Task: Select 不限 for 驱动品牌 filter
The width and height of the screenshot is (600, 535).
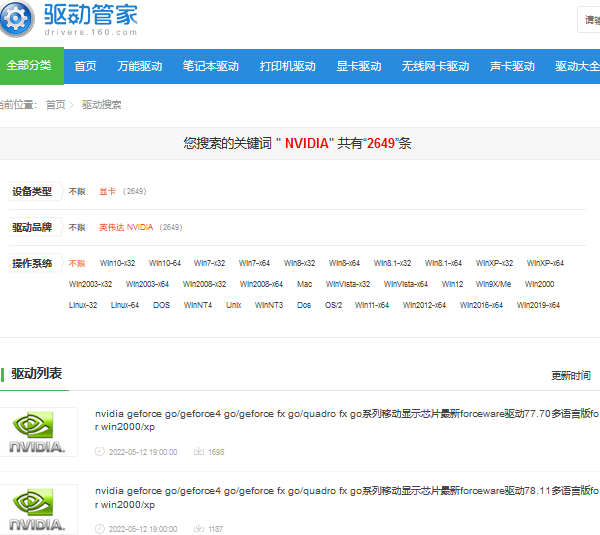Action: pyautogui.click(x=77, y=227)
